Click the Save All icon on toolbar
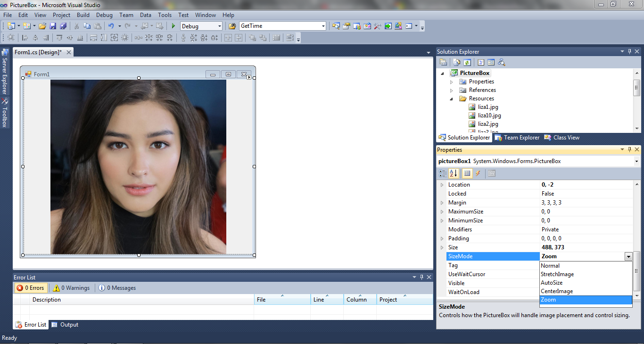Viewport: 644px width, 344px height. pyautogui.click(x=64, y=26)
